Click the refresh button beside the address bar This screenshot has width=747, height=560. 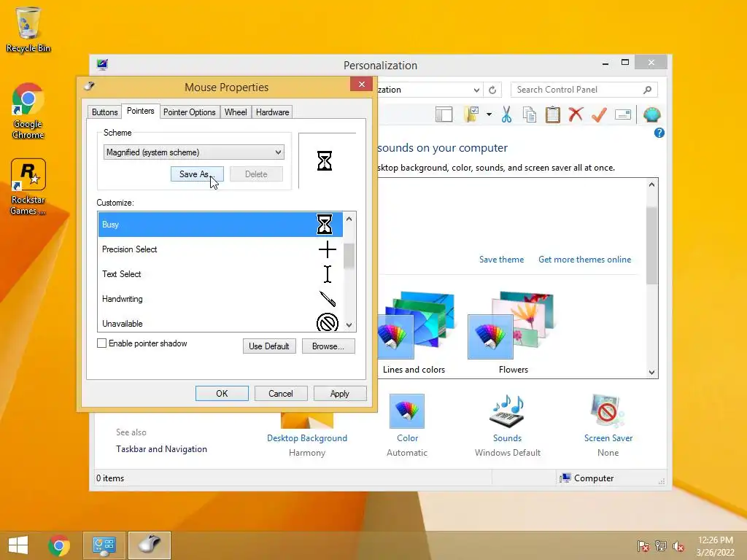[x=492, y=90]
